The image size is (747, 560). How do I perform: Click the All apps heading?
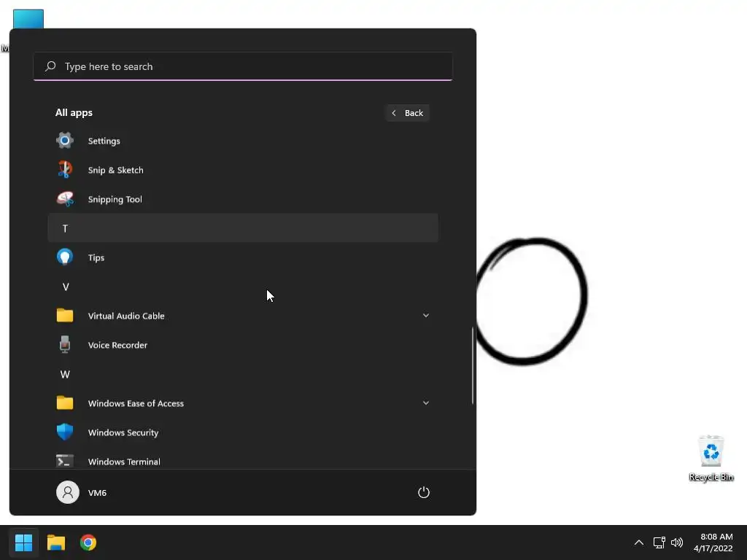coord(74,112)
